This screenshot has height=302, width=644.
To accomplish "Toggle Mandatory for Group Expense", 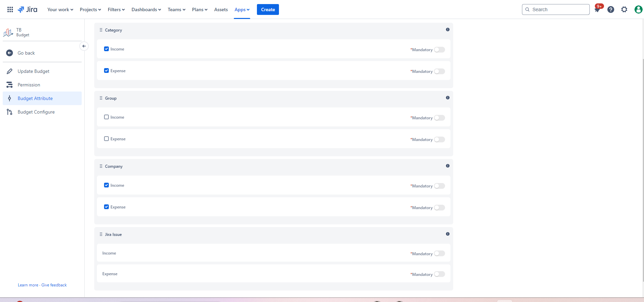I will (x=440, y=139).
